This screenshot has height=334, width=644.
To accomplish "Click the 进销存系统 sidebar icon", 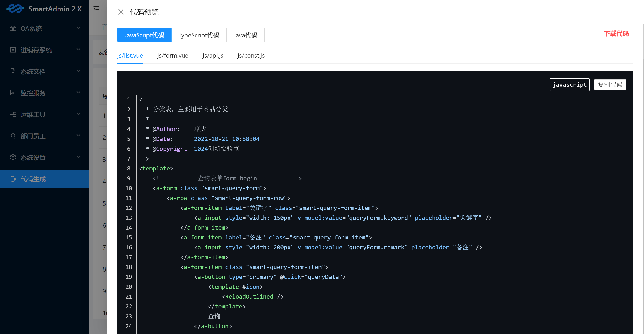I will [x=13, y=50].
